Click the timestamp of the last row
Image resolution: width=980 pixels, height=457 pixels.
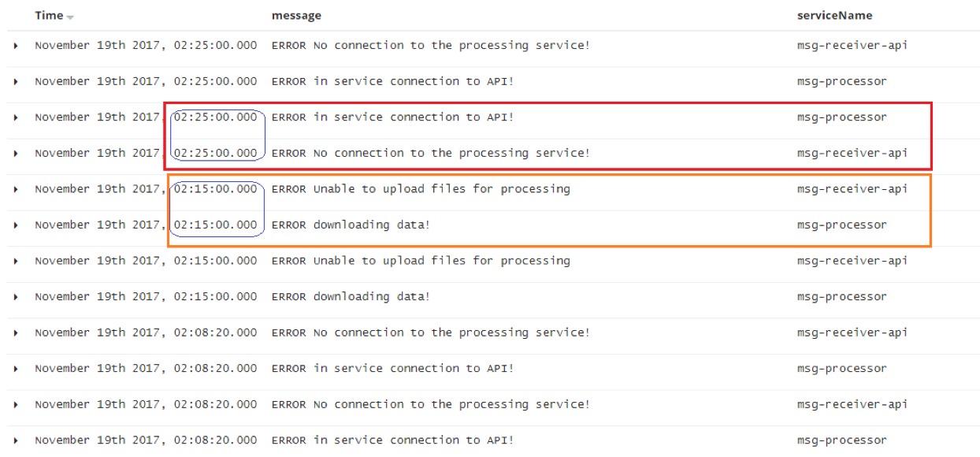pyautogui.click(x=146, y=441)
